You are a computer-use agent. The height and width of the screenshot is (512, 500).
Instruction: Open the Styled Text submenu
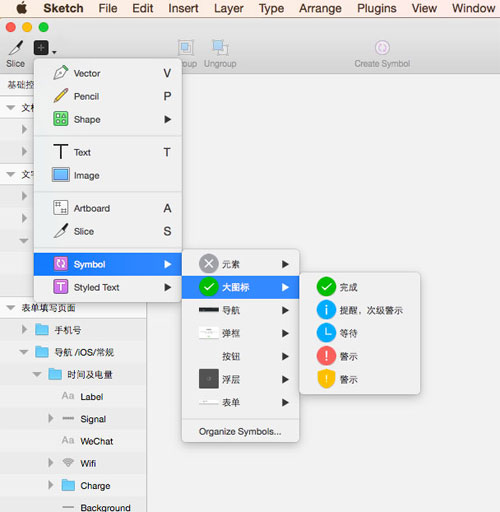tap(108, 287)
